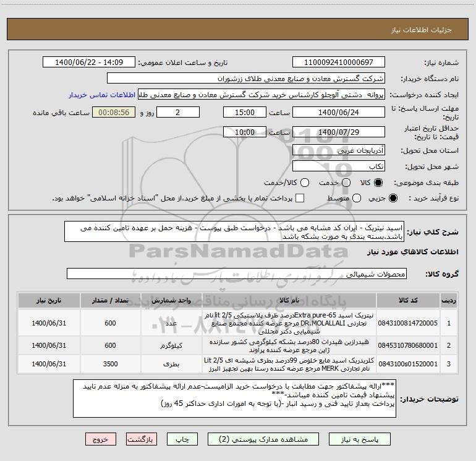
Task: Click product code 0843100s01520001
Action: (408, 364)
